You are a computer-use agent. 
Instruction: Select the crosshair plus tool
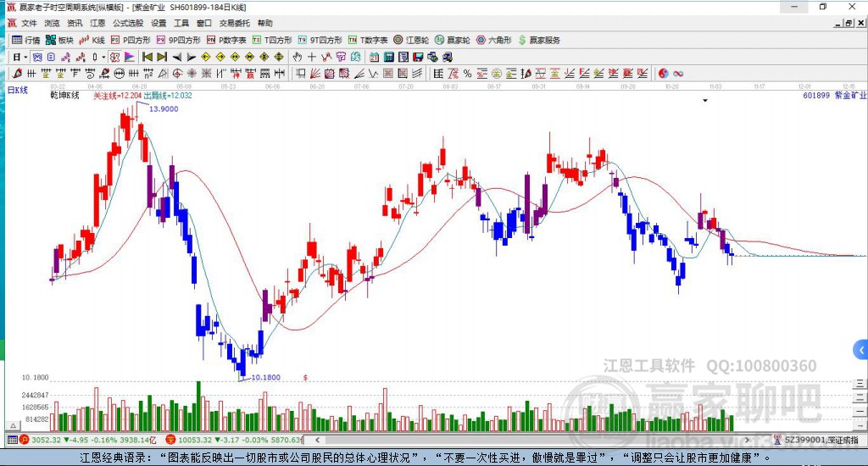point(312,57)
